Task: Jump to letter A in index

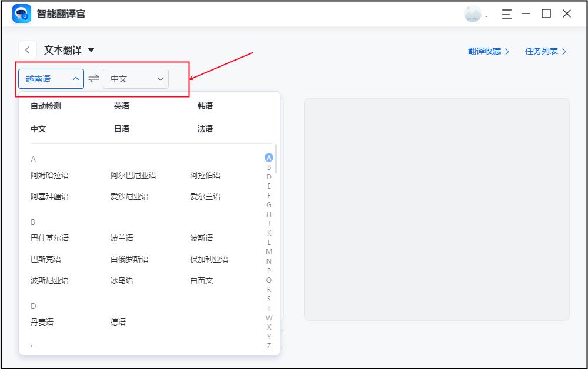Action: (x=269, y=157)
